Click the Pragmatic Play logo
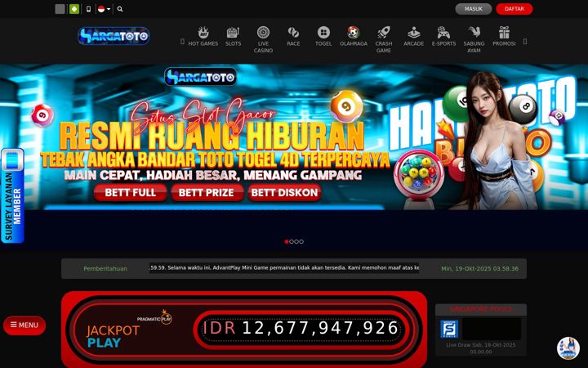 click(x=154, y=317)
